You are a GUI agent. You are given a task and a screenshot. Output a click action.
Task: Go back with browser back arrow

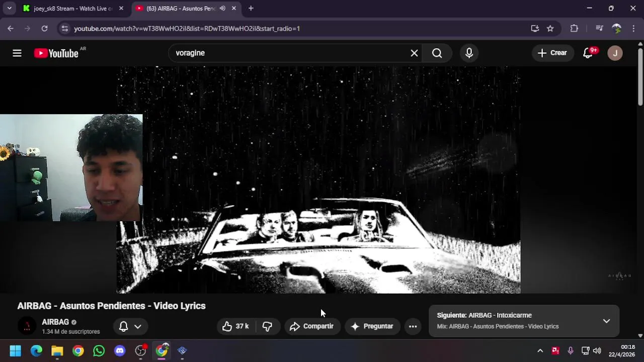point(11,29)
